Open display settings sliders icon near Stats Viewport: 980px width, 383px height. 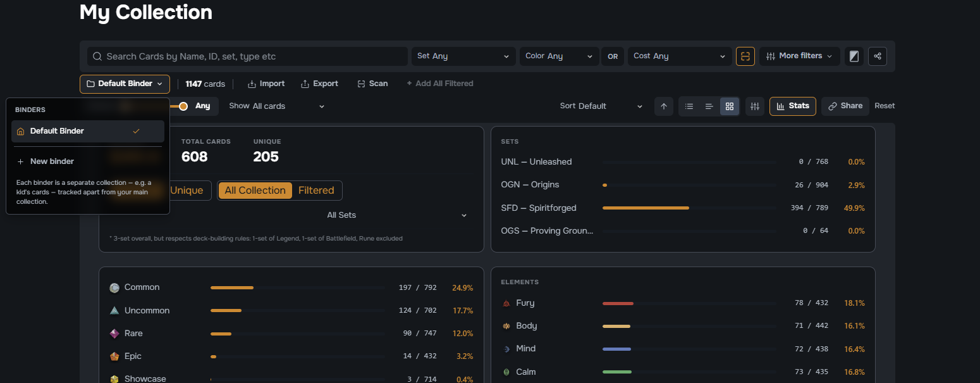[755, 106]
